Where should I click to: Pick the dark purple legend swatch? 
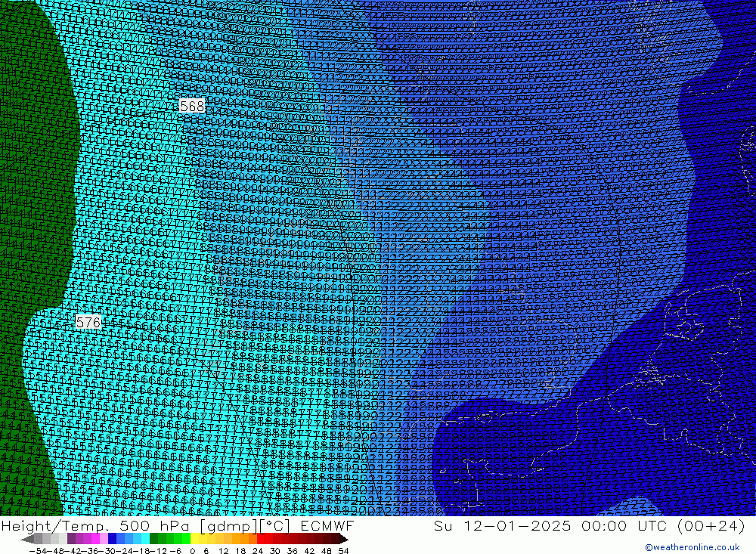(71, 539)
